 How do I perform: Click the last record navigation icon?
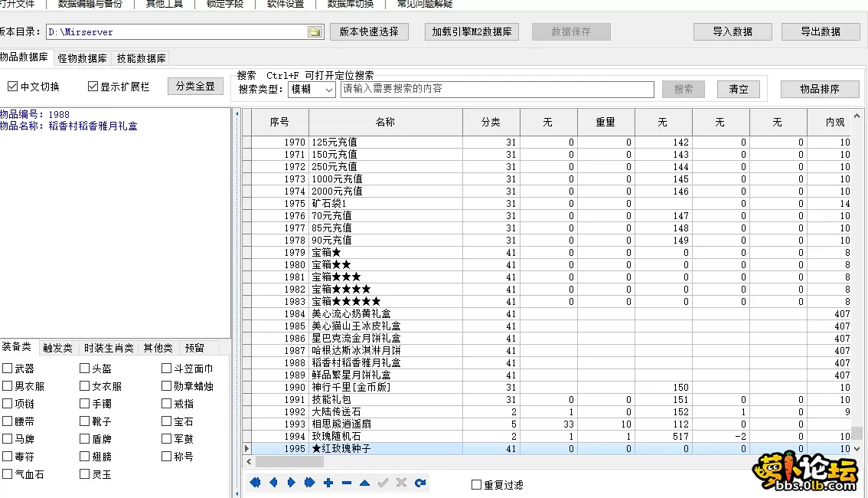click(x=310, y=483)
